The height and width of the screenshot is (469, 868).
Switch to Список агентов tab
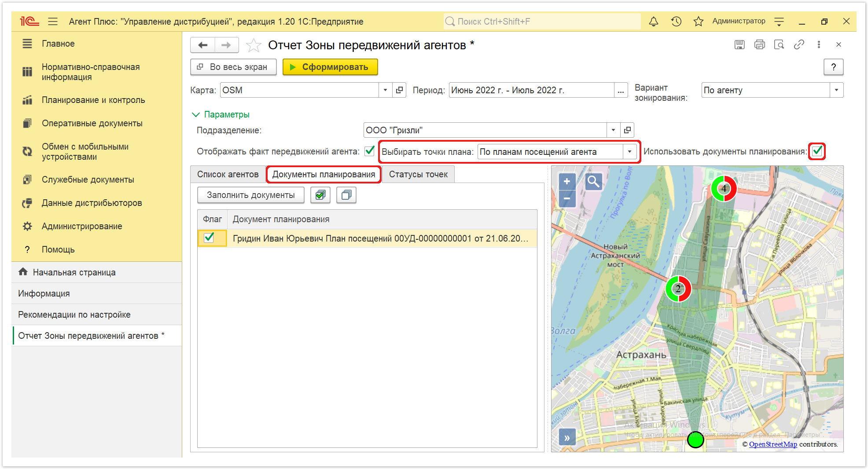pyautogui.click(x=228, y=174)
